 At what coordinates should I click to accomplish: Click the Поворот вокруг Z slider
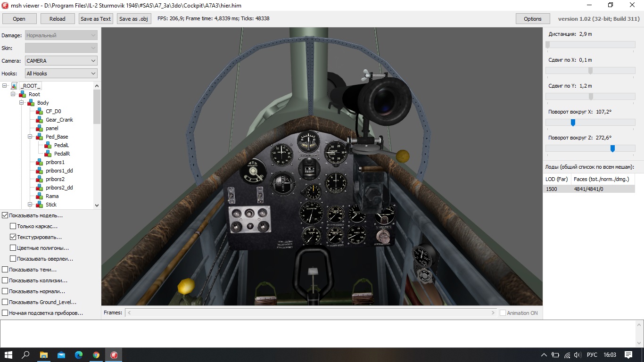coord(590,148)
